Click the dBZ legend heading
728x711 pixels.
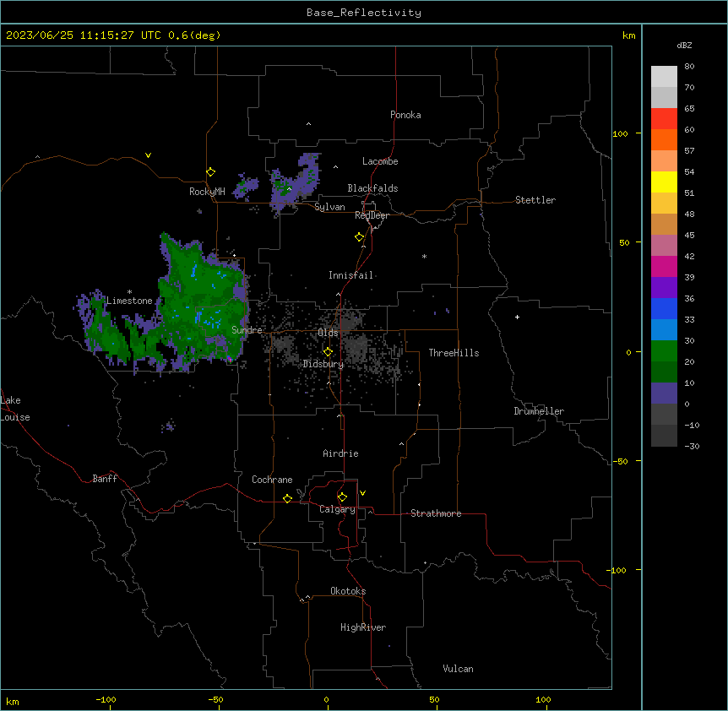point(684,46)
